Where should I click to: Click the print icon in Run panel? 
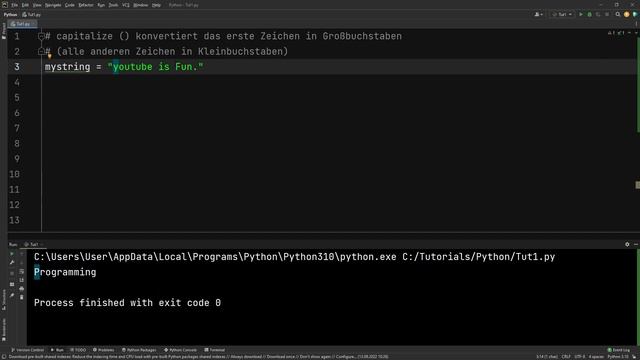click(x=22, y=289)
